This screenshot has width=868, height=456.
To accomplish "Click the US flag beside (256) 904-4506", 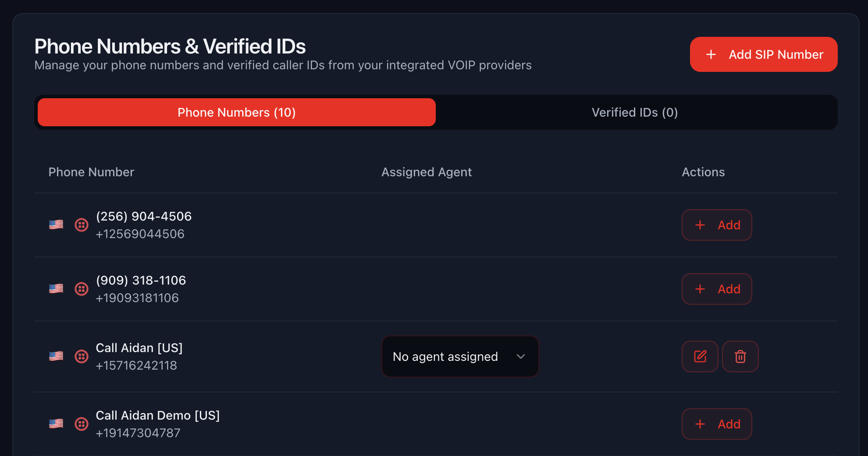I will pyautogui.click(x=56, y=225).
